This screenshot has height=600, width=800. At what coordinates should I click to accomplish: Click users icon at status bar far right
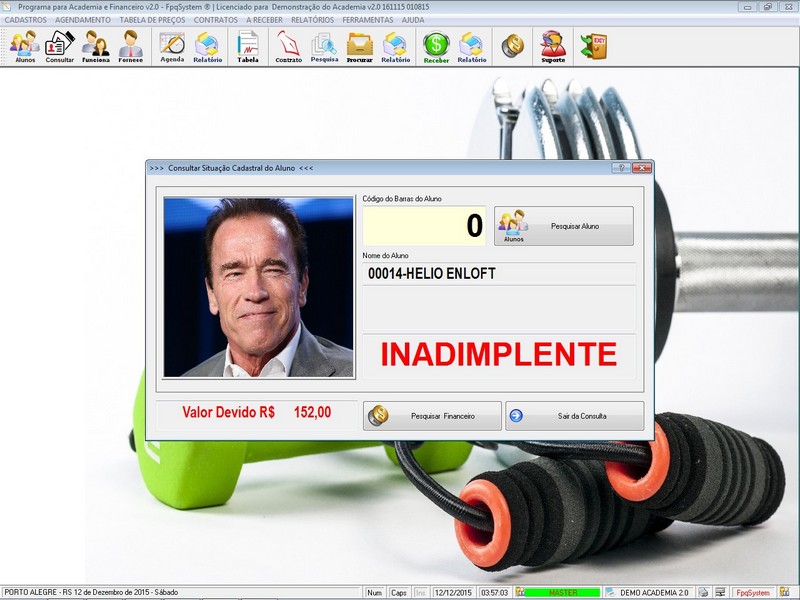[x=784, y=592]
